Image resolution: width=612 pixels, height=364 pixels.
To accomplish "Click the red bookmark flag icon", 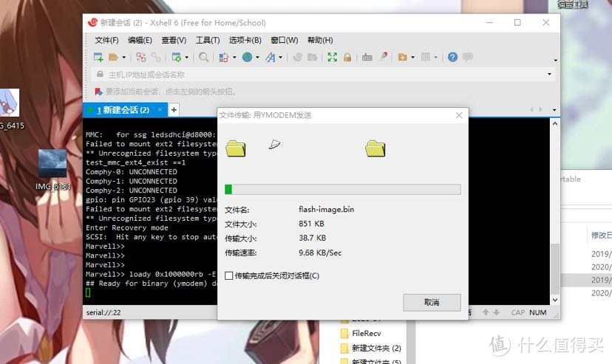I will click(98, 92).
